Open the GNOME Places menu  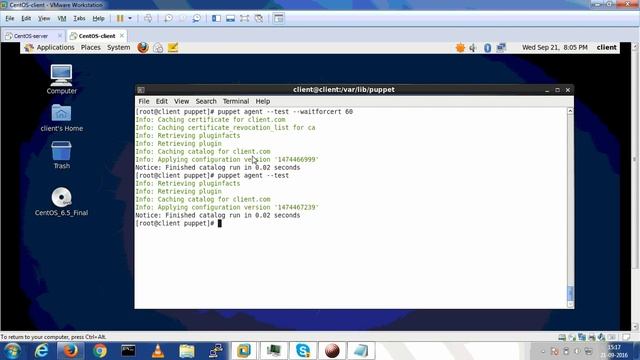[x=91, y=47]
